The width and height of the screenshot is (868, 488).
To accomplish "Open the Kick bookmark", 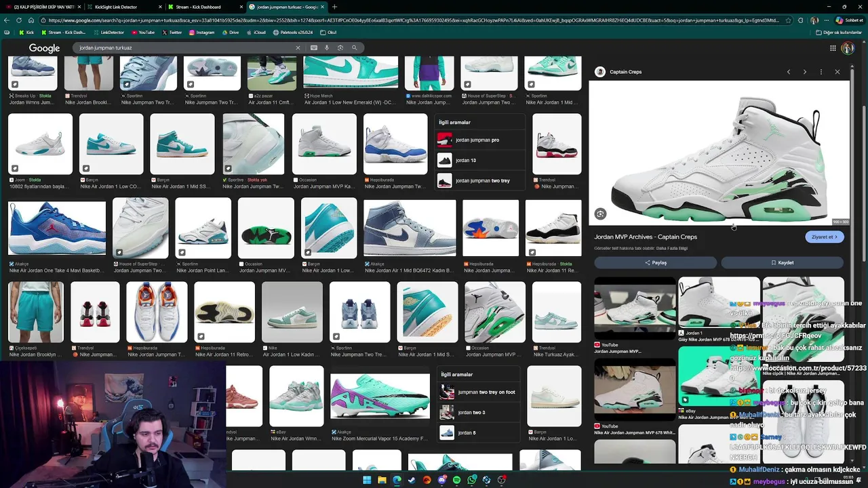I will (x=26, y=33).
